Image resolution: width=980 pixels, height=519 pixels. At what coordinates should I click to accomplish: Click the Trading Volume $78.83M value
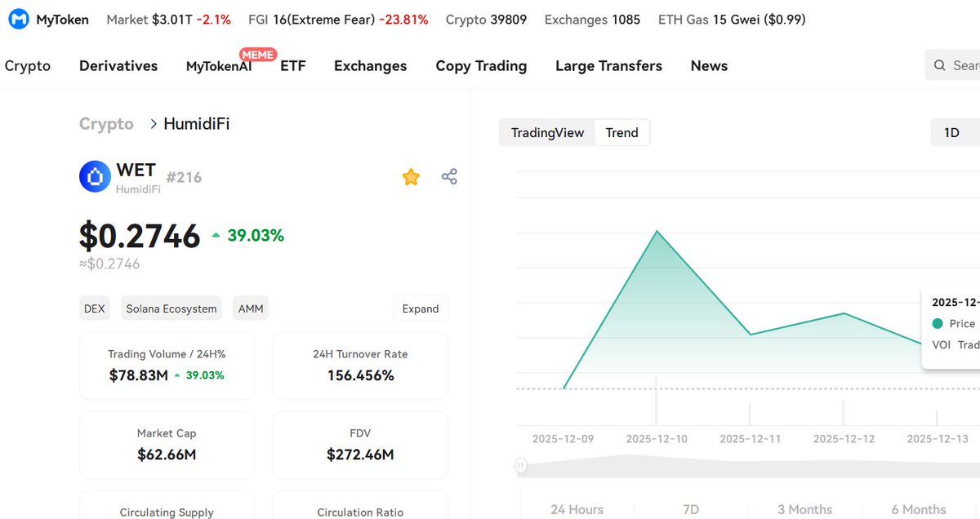pyautogui.click(x=139, y=375)
